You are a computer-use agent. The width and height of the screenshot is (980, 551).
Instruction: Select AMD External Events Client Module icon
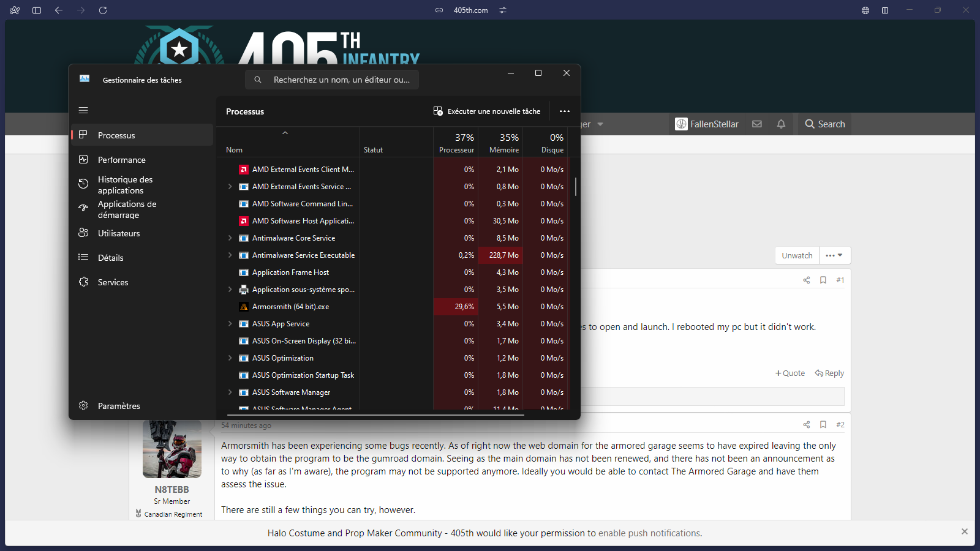coord(244,170)
